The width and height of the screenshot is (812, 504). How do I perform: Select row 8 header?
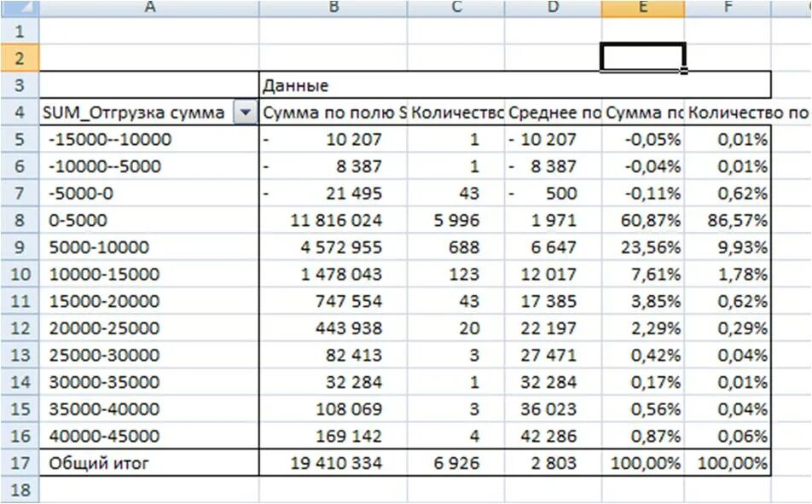point(20,220)
